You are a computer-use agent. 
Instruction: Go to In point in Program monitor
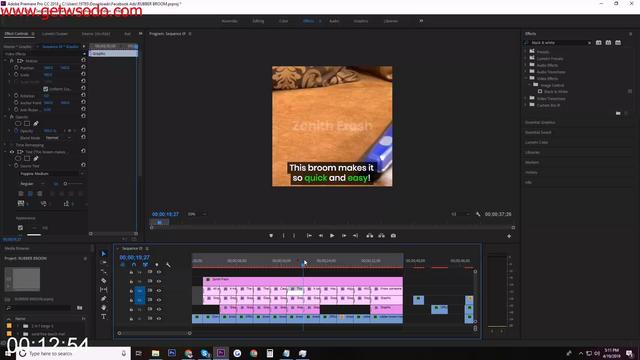(x=309, y=236)
